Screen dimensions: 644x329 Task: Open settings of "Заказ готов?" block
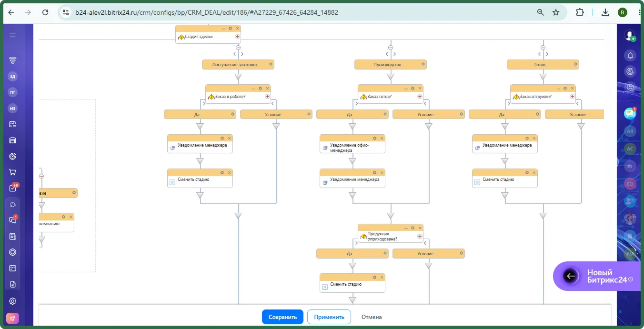(413, 88)
